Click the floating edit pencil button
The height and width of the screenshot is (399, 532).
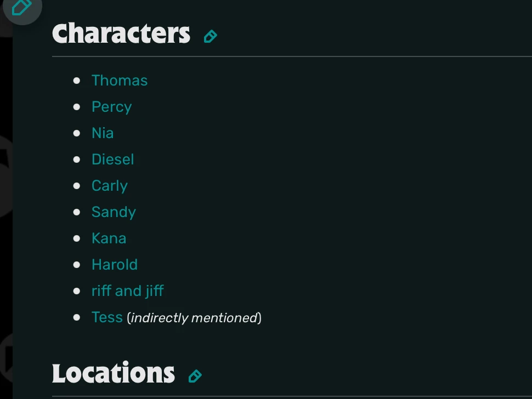(x=21, y=8)
